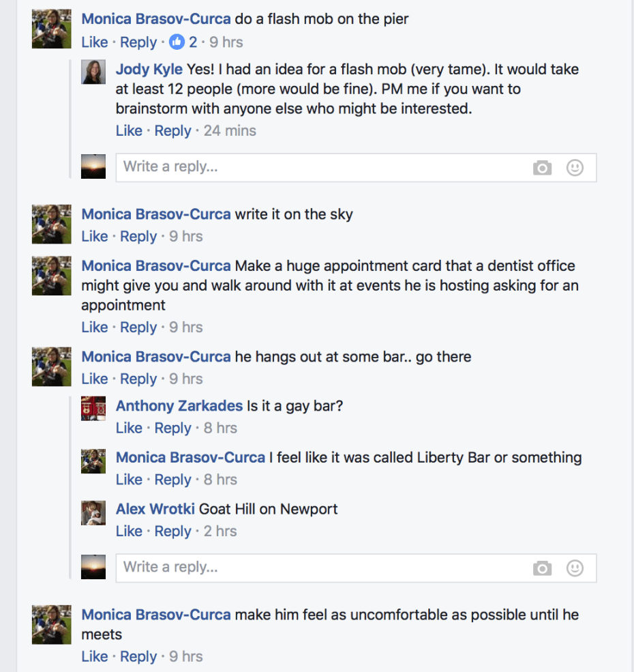Screen dimensions: 634x672
Task: Like the "do a flash mob on the pier" comment
Action: [95, 42]
